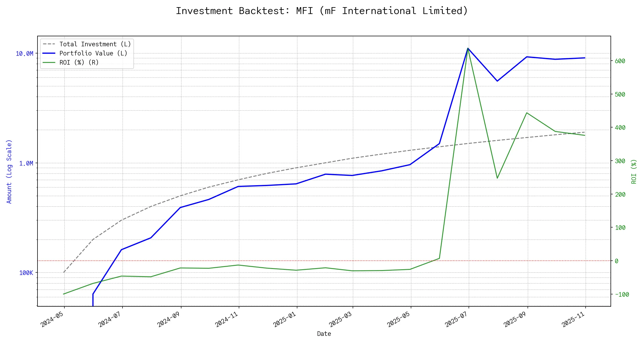Screen dimensions: 644x343
Task: Click the 2024-05 date tick label
Action: (52, 319)
